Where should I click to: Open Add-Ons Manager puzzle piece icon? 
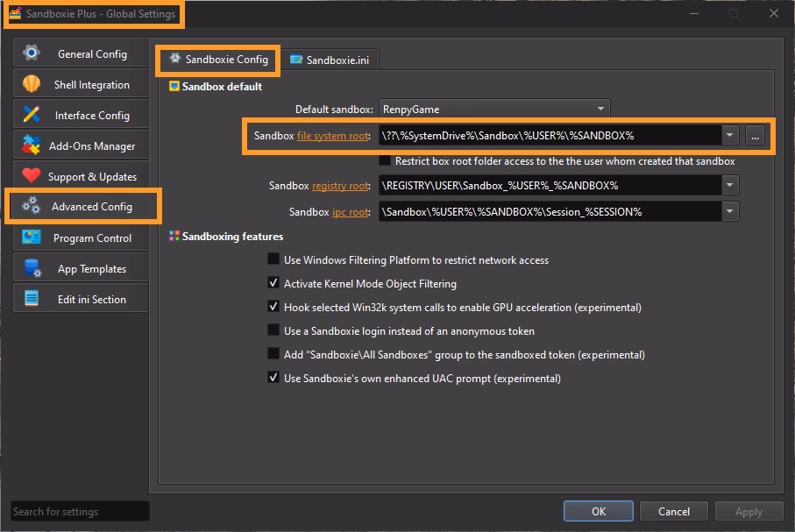click(x=32, y=145)
